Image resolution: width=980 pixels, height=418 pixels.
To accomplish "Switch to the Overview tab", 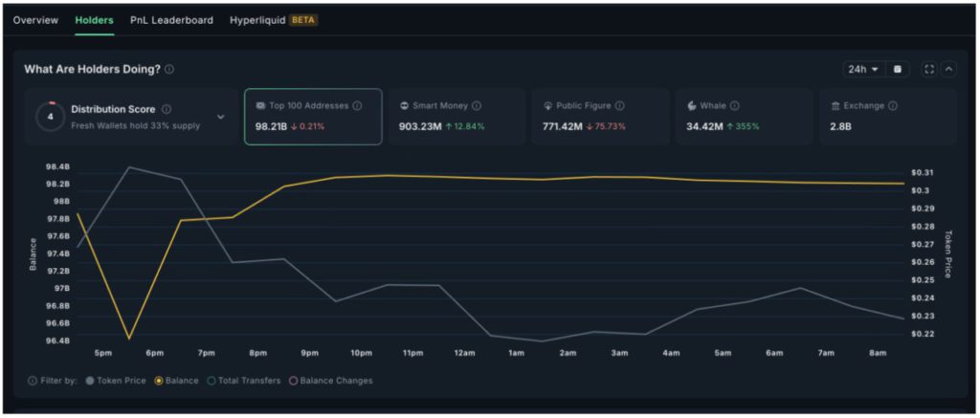I will pos(35,20).
